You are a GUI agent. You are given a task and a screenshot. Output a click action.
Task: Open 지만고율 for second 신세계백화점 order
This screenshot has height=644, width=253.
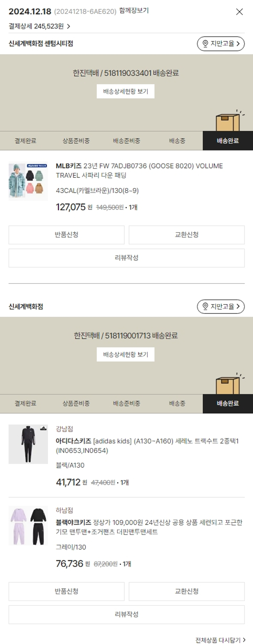coord(221,306)
